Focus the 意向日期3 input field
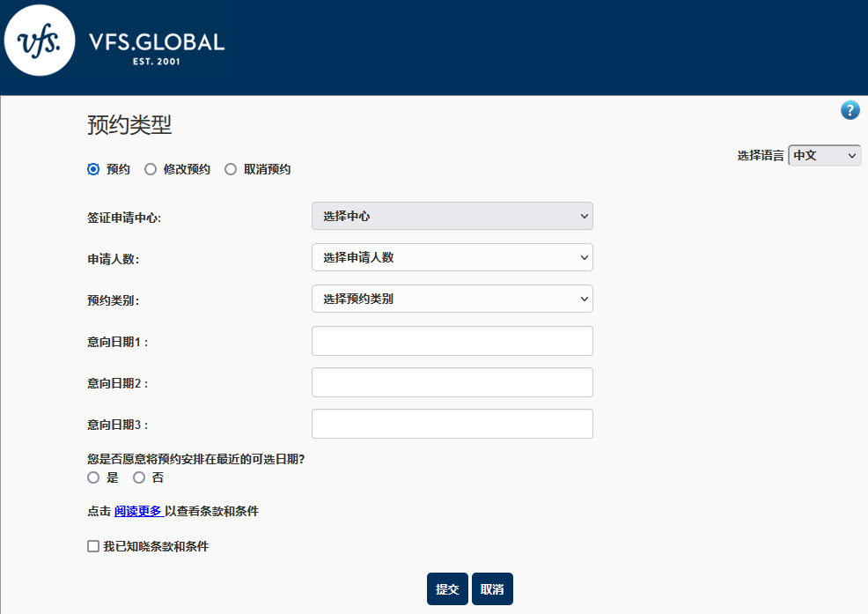The image size is (868, 614). [452, 424]
